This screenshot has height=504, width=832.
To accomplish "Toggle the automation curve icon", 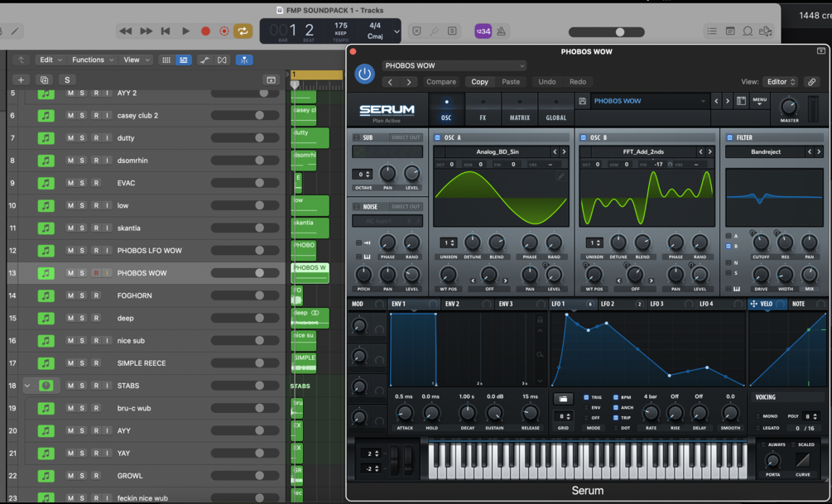I will (x=204, y=60).
